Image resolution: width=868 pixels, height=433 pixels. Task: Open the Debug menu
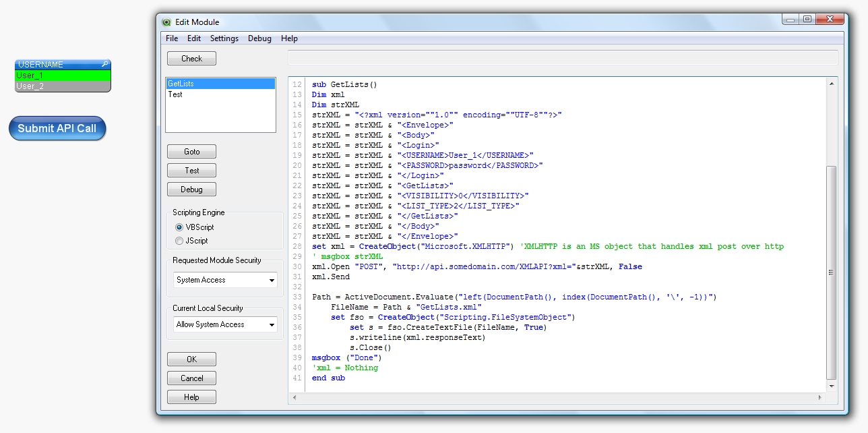(x=259, y=38)
